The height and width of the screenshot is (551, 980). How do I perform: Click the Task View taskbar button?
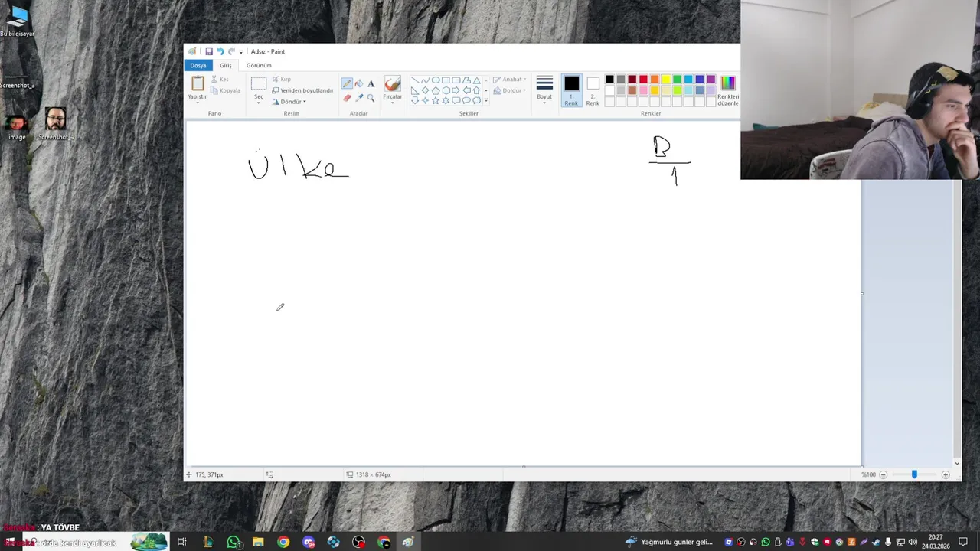181,542
